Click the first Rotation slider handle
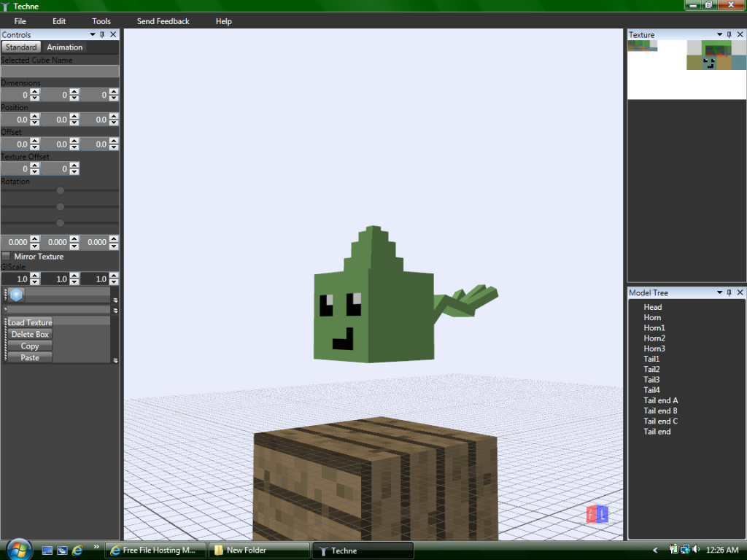 tap(60, 190)
